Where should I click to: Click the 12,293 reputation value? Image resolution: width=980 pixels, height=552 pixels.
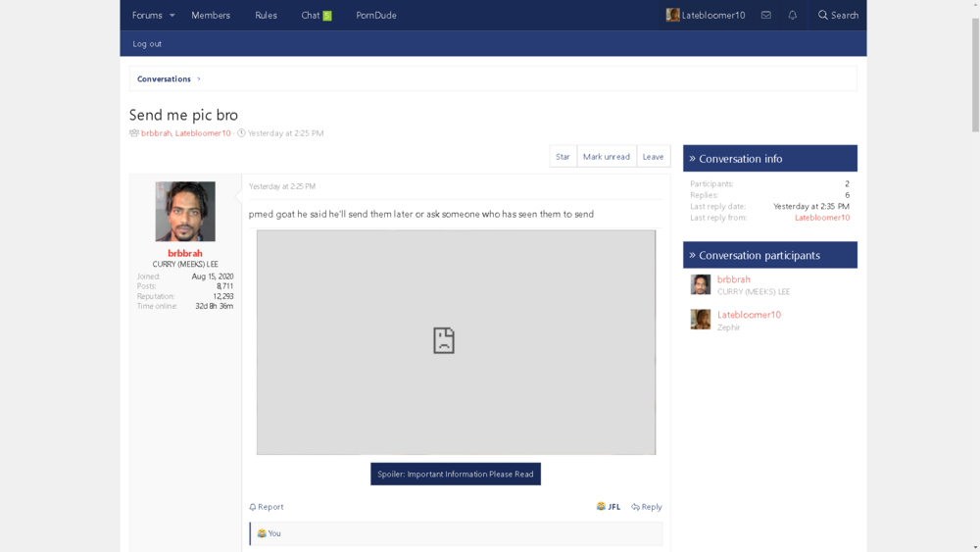pyautogui.click(x=223, y=296)
